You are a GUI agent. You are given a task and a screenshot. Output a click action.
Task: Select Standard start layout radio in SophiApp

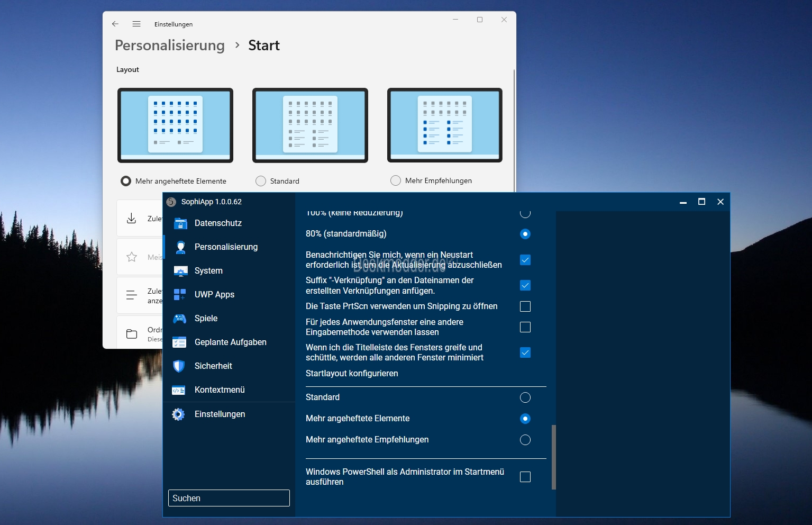(x=525, y=397)
